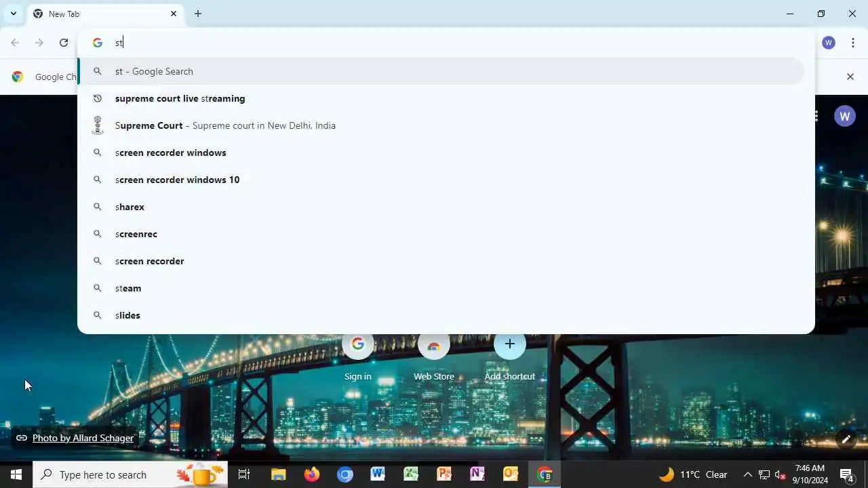Select 'screenrec' suggestion
The height and width of the screenshot is (488, 868).
point(441,234)
